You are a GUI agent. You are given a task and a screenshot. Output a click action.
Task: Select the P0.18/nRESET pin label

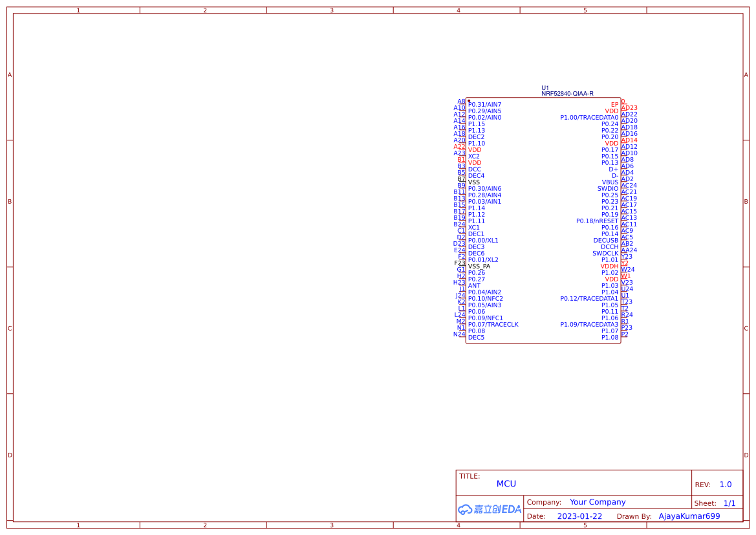596,221
